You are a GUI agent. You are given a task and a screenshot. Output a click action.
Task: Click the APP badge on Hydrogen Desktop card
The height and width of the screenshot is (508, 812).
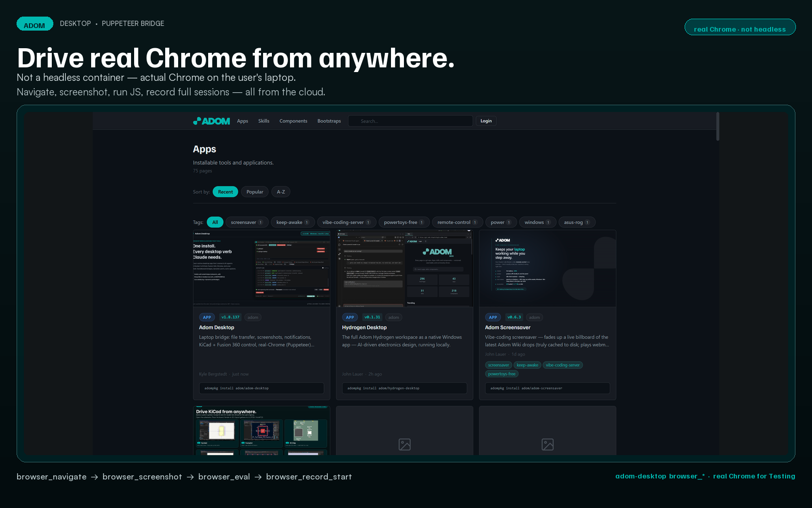[350, 317]
